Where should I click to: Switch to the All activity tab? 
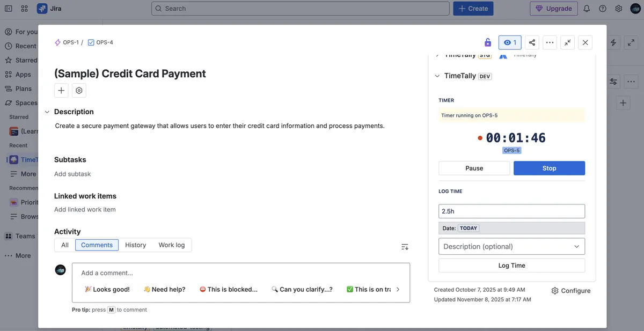tap(65, 245)
